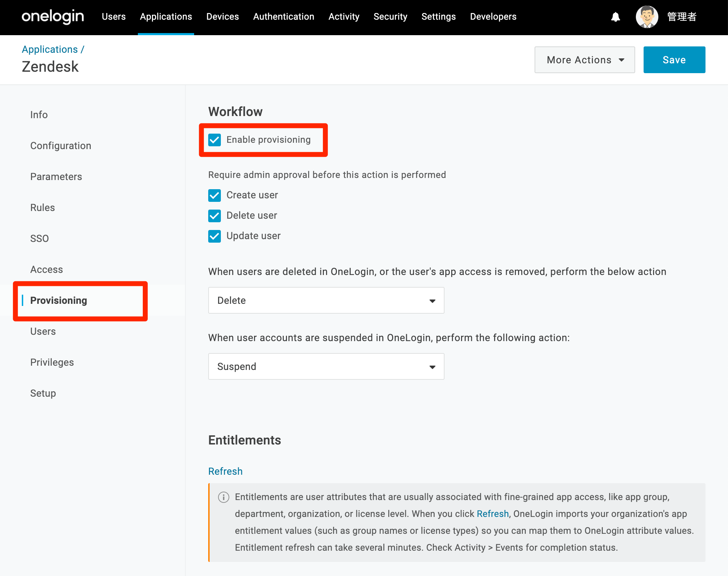Open the Suspend action dropdown
Screen dimensions: 728x576
click(x=326, y=366)
